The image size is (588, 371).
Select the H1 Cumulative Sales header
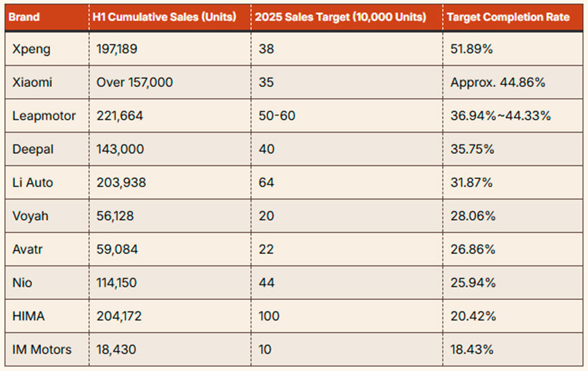164,17
